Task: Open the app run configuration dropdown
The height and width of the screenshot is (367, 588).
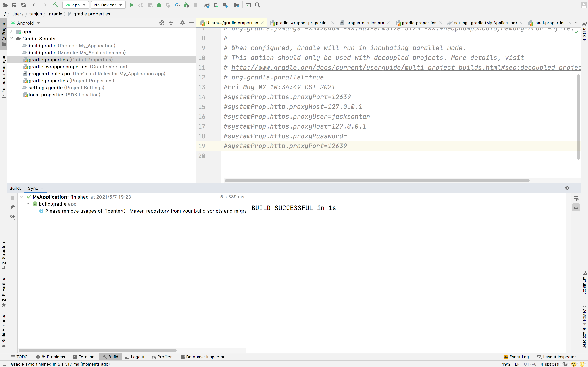Action: pos(75,5)
